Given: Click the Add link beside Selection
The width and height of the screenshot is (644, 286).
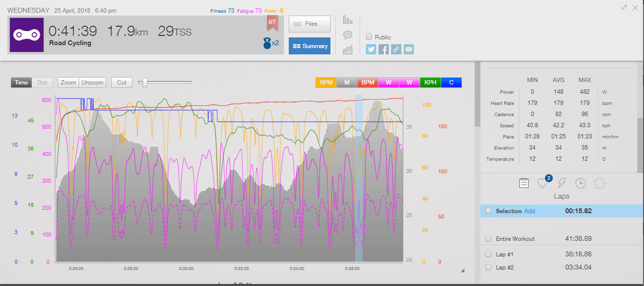Looking at the screenshot, I should (529, 211).
